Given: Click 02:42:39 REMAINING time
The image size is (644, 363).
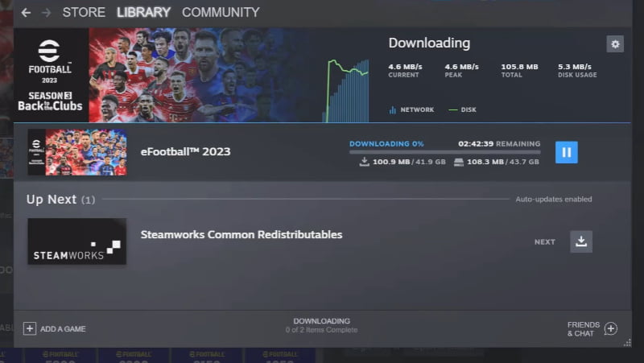Looking at the screenshot, I should pos(499,144).
